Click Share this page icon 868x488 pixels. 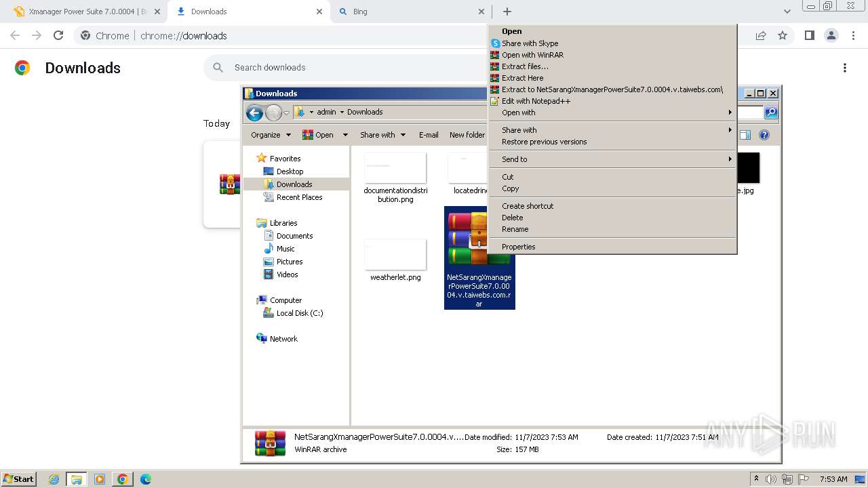(x=761, y=35)
